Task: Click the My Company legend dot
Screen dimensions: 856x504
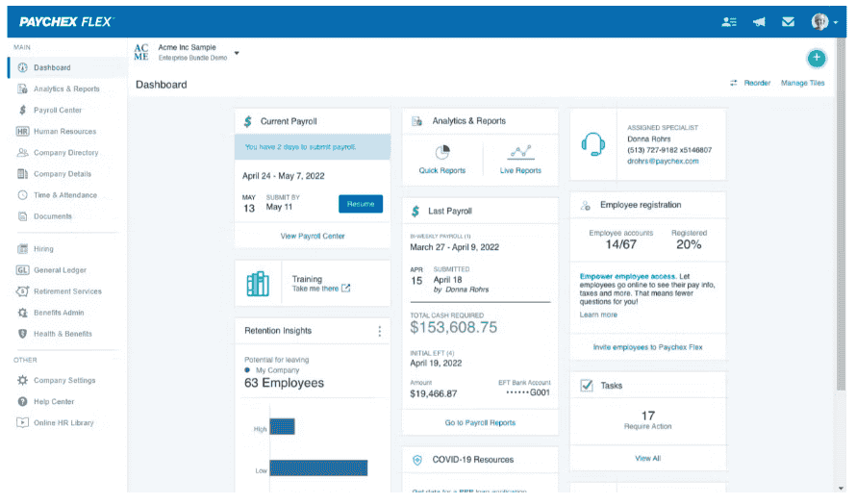Action: pyautogui.click(x=247, y=370)
